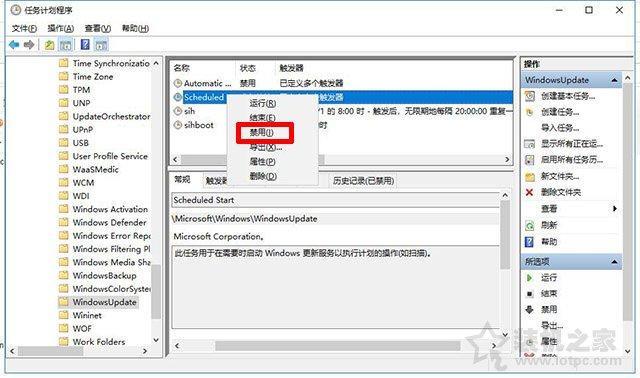The height and width of the screenshot is (378, 640).
Task: Open the 文件(F) menu
Action: [24, 29]
